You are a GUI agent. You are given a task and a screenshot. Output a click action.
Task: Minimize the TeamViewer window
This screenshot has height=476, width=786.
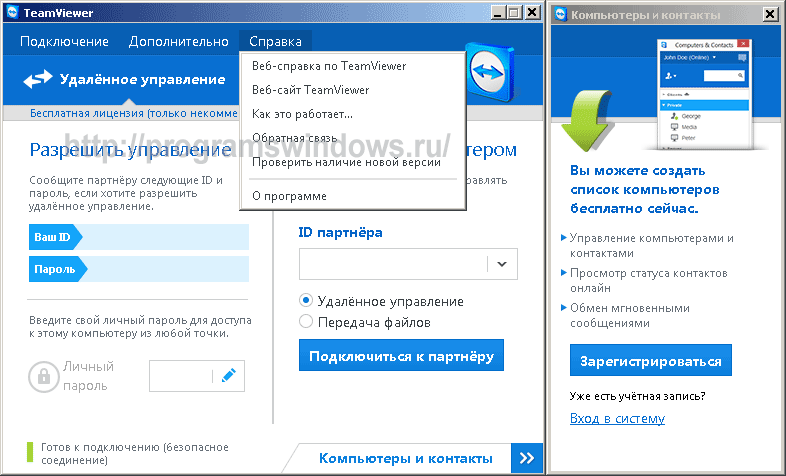click(x=497, y=13)
